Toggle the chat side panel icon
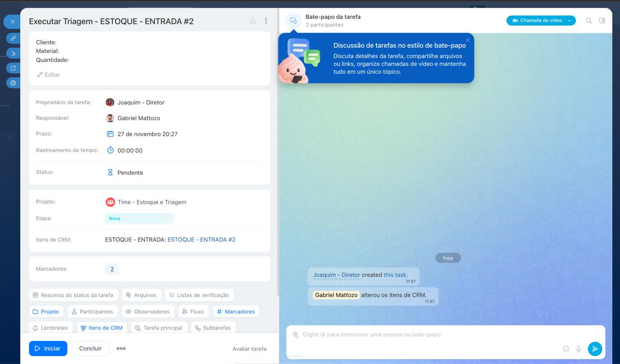The height and width of the screenshot is (364, 620). 602,21
